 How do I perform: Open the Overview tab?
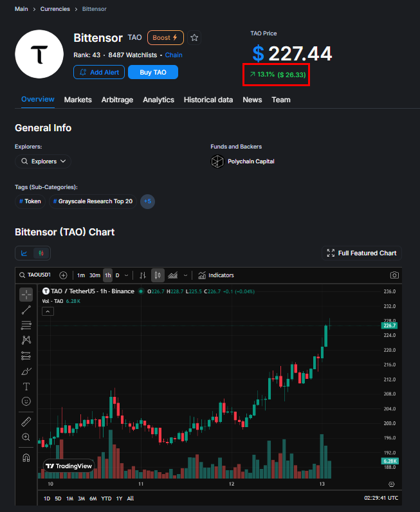pyautogui.click(x=37, y=99)
